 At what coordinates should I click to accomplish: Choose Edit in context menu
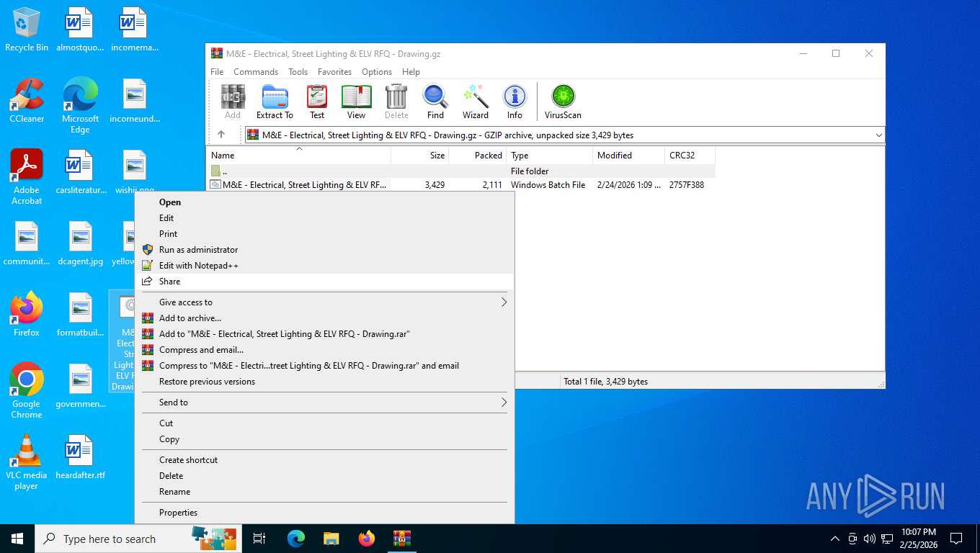pyautogui.click(x=324, y=218)
